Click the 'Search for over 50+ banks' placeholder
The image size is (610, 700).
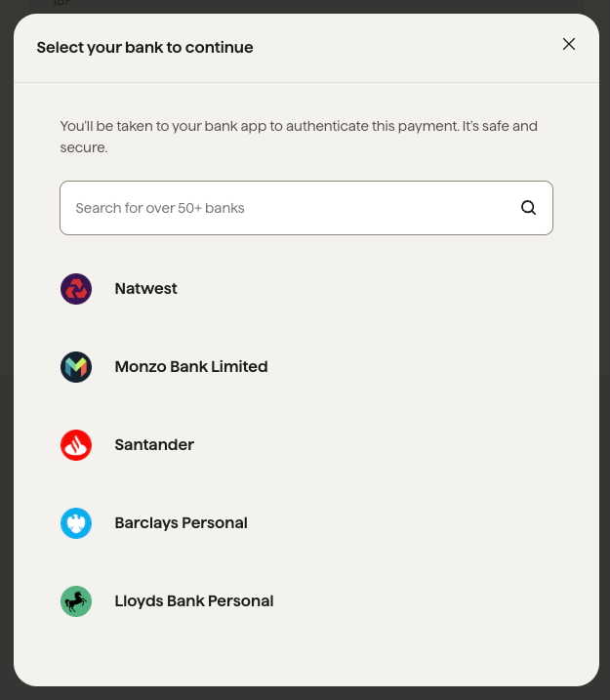tap(160, 208)
